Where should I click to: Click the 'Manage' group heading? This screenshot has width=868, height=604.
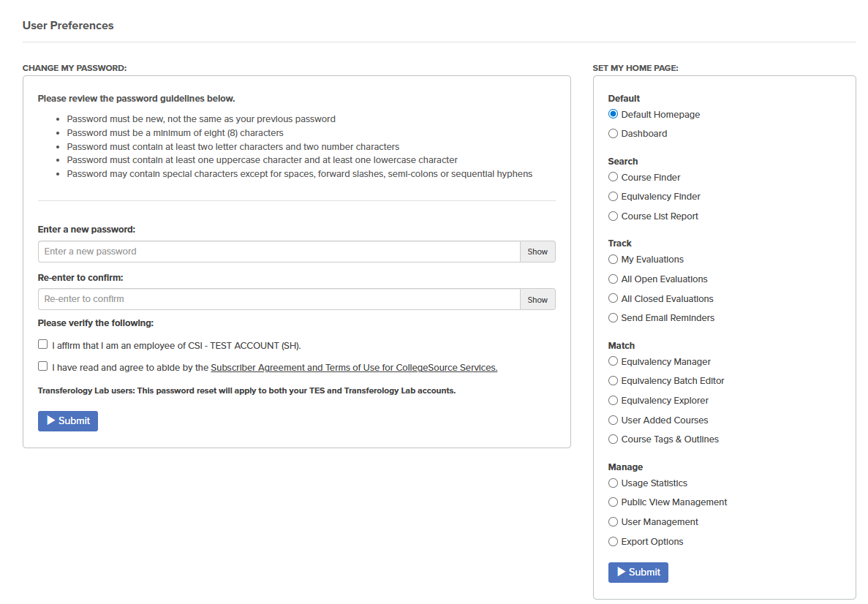(625, 467)
